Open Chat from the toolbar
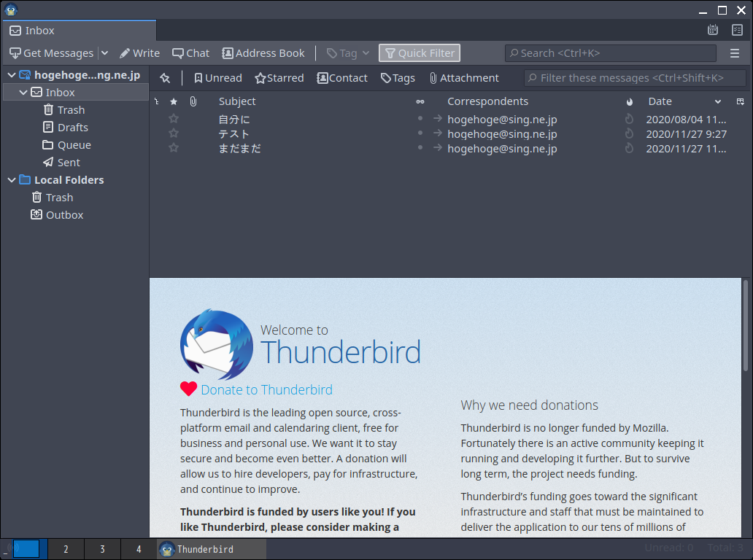 click(190, 53)
